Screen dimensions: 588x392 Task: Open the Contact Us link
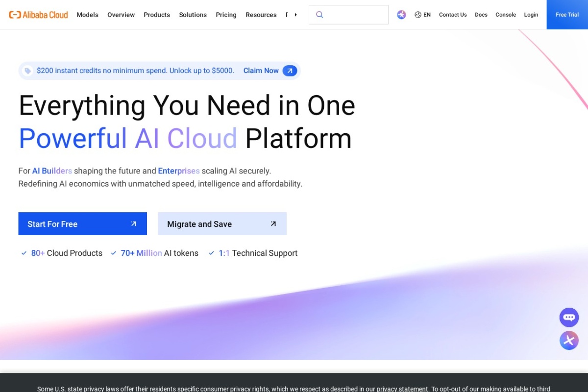click(x=453, y=15)
